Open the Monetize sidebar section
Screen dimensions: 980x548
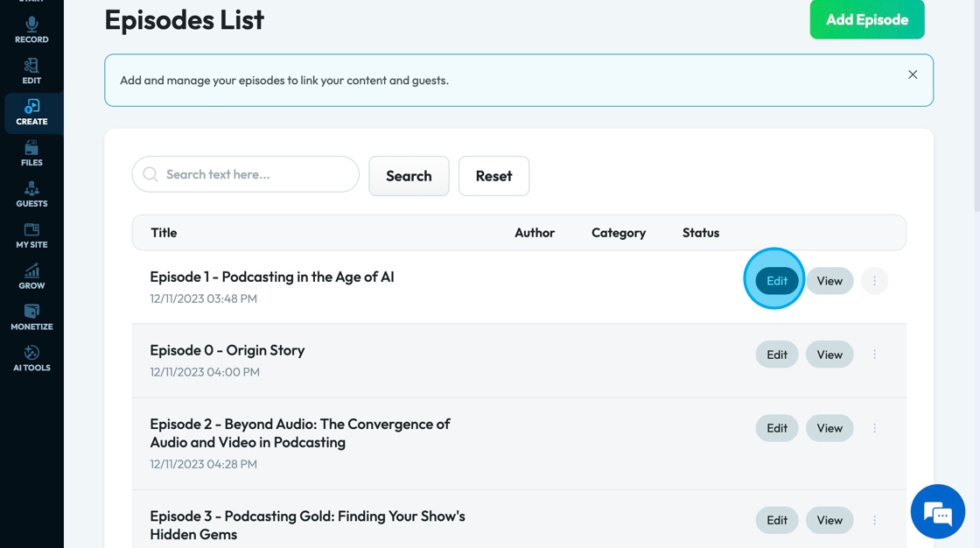[31, 318]
